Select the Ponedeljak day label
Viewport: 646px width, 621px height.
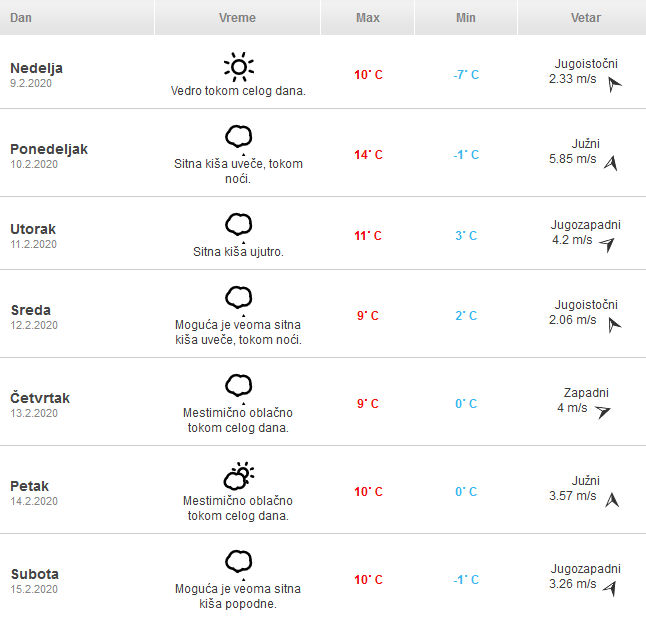coord(49,149)
